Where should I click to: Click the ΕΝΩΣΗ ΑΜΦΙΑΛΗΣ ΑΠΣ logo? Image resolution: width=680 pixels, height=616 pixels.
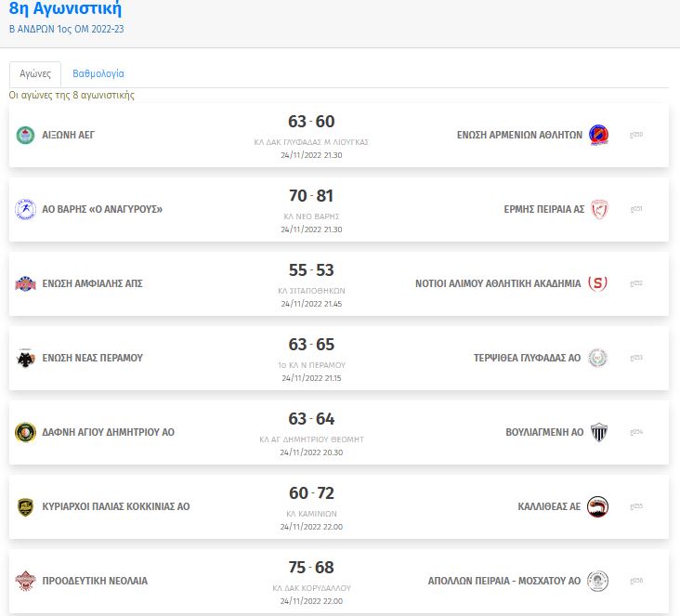tap(25, 283)
